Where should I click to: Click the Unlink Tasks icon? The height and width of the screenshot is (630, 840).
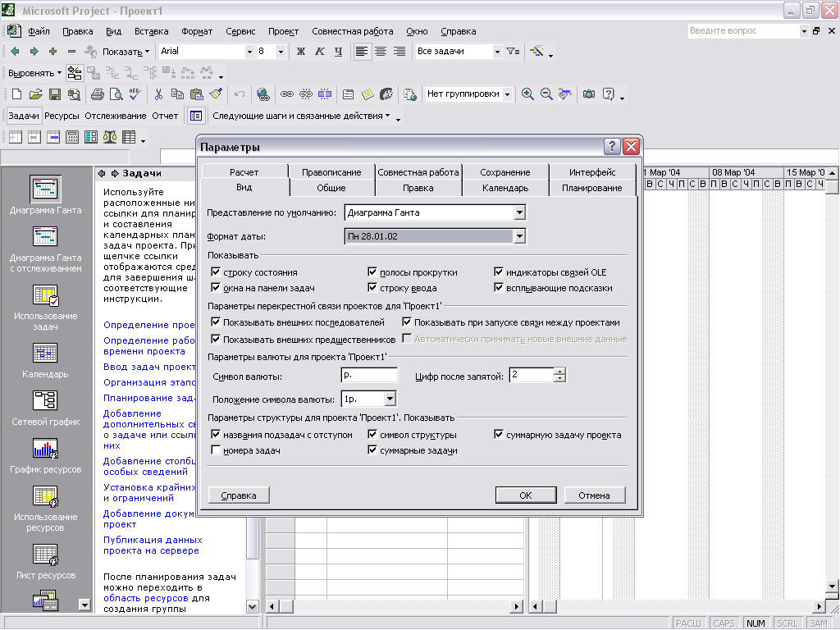tap(306, 94)
